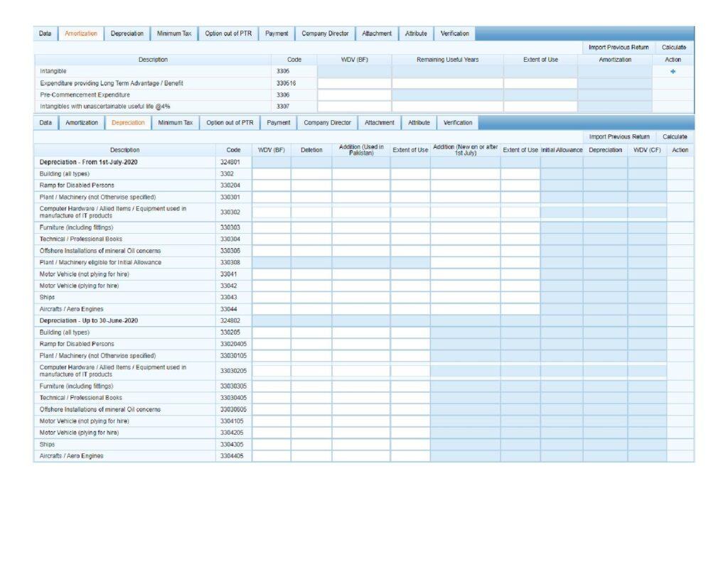Click the plus icon in the Intangible row
This screenshot has width=728, height=562.
[673, 72]
